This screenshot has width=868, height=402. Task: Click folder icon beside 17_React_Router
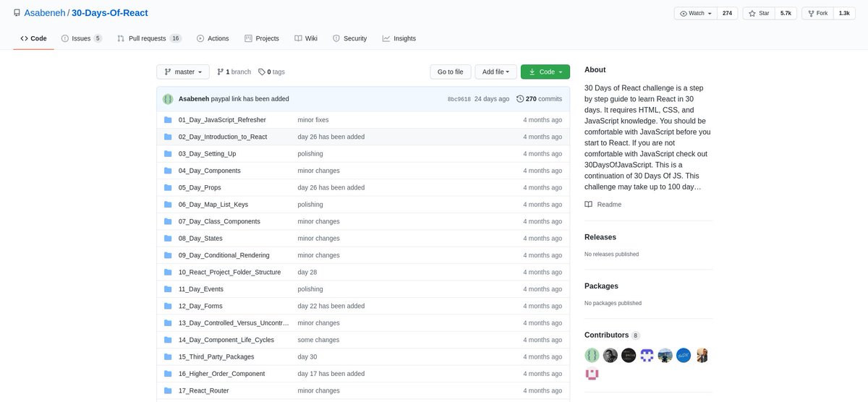pyautogui.click(x=168, y=391)
